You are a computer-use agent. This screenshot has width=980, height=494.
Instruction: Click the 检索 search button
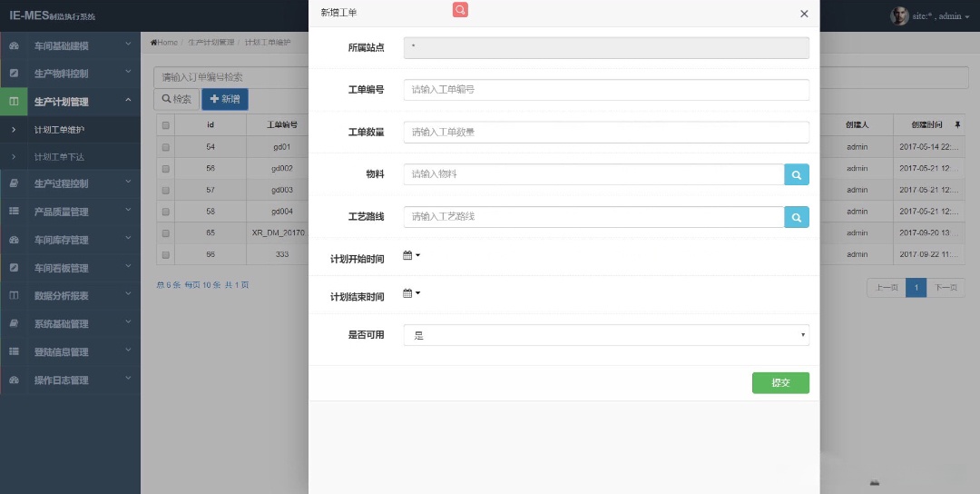[x=176, y=99]
